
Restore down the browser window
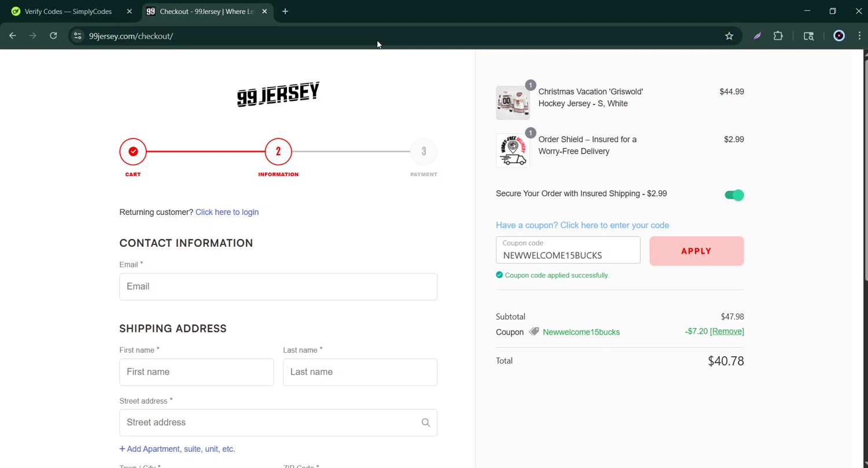833,11
